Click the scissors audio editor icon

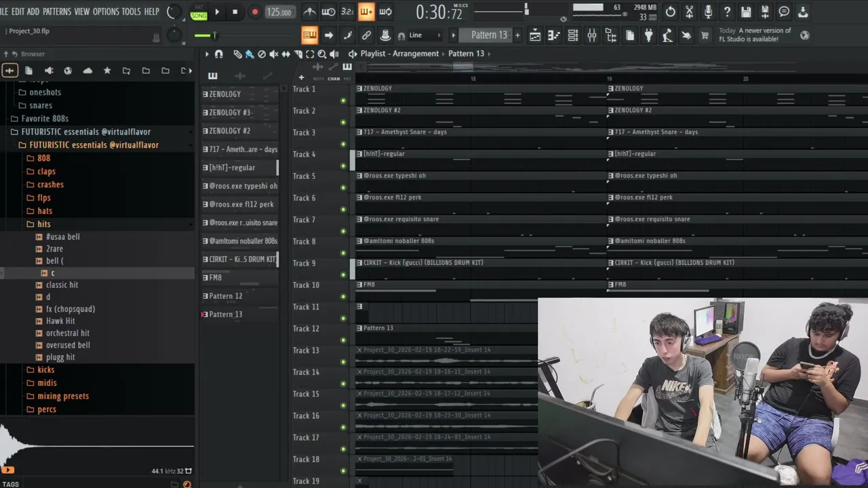pos(689,12)
